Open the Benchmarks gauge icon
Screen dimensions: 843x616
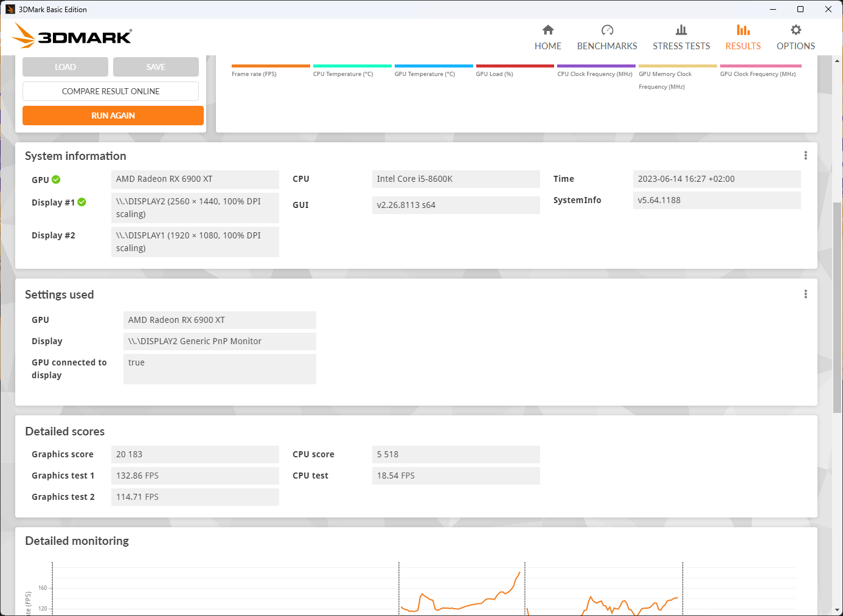pos(607,30)
